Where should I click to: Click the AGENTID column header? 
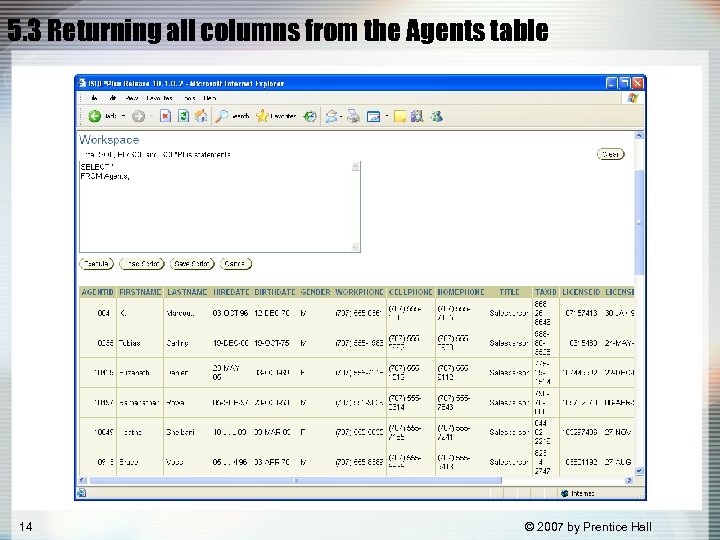click(x=97, y=292)
